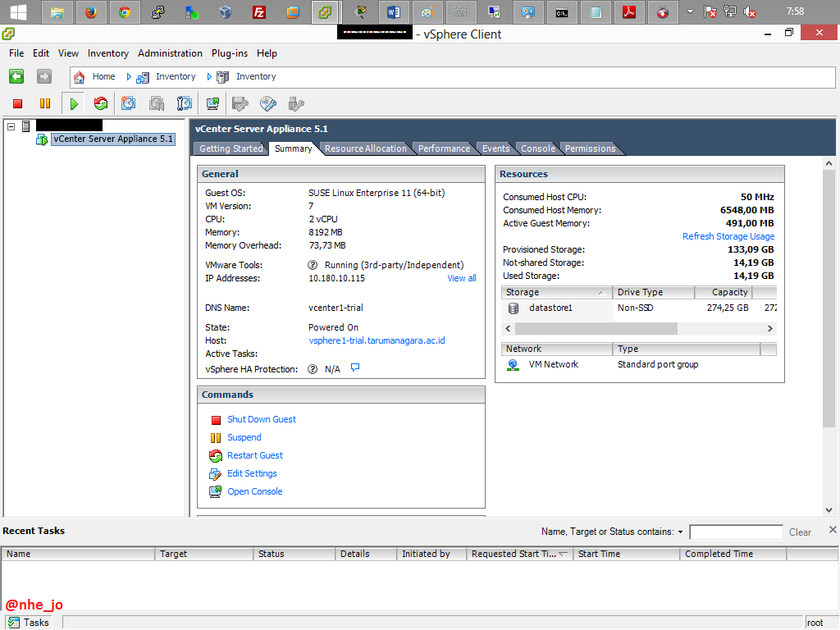The height and width of the screenshot is (630, 840).
Task: Click the Clear button beside the filter field
Action: click(x=800, y=532)
